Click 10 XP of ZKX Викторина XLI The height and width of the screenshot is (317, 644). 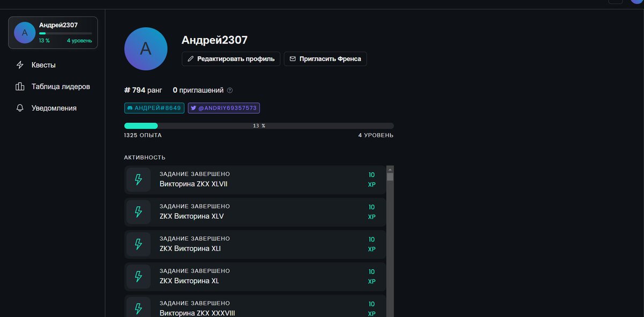(x=371, y=244)
